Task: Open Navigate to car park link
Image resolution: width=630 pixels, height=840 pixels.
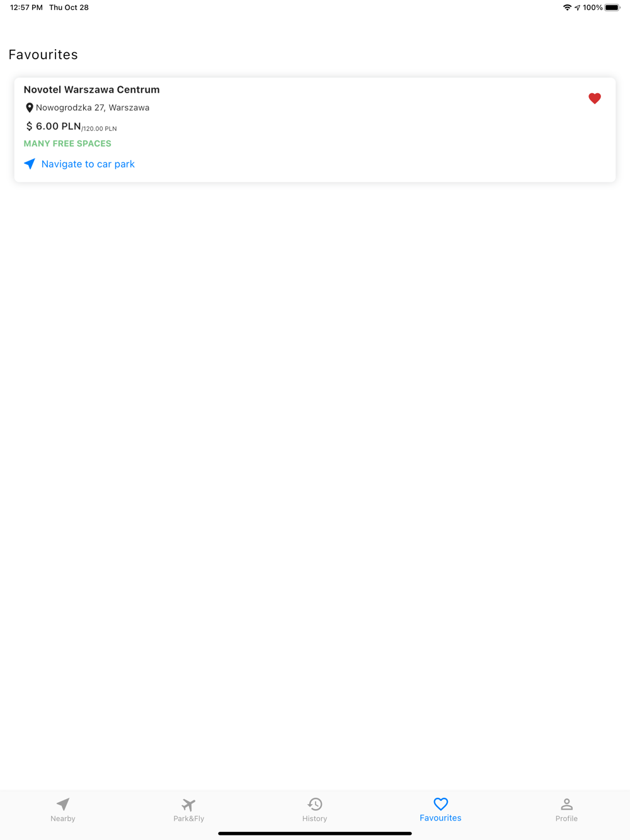Action: (88, 164)
